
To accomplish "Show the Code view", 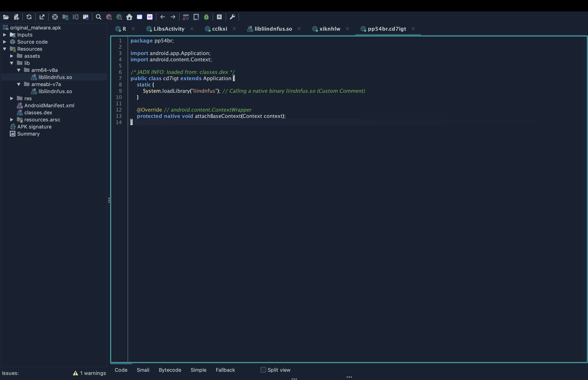I will (x=121, y=370).
